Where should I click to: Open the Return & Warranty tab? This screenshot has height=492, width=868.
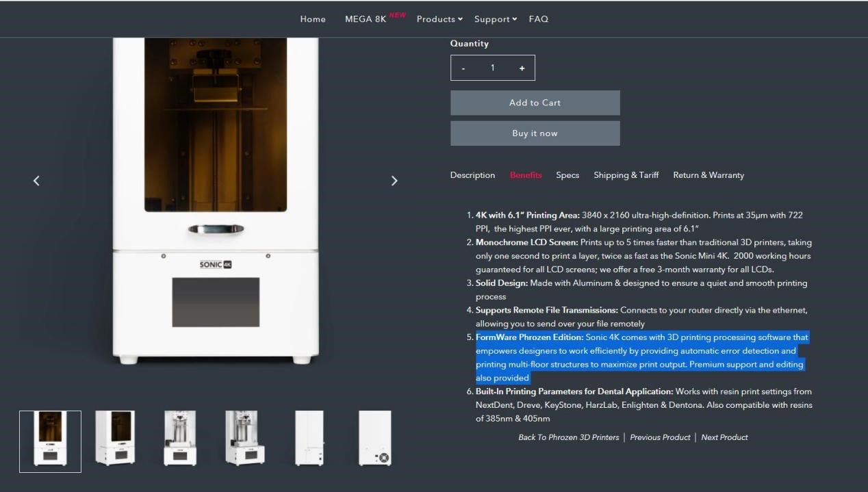pos(709,175)
